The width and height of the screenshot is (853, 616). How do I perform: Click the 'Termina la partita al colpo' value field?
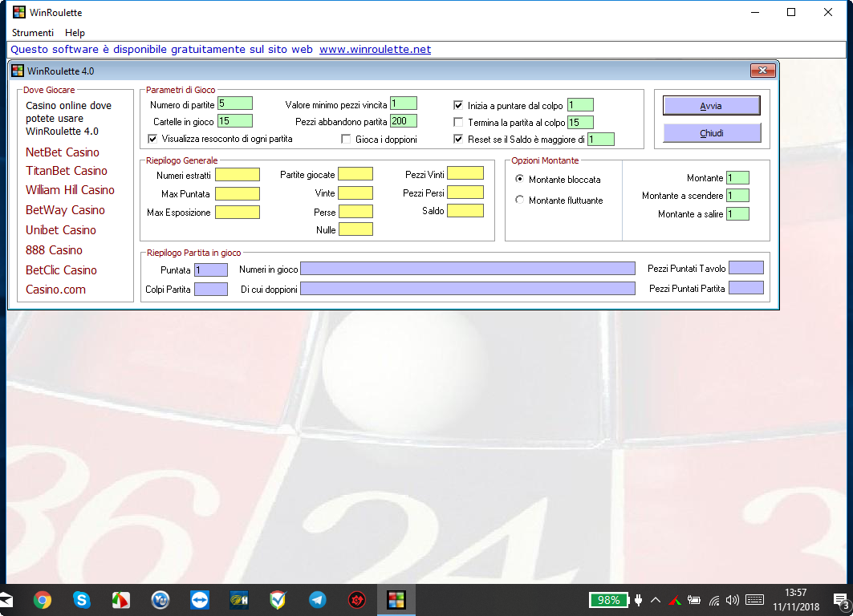click(580, 123)
